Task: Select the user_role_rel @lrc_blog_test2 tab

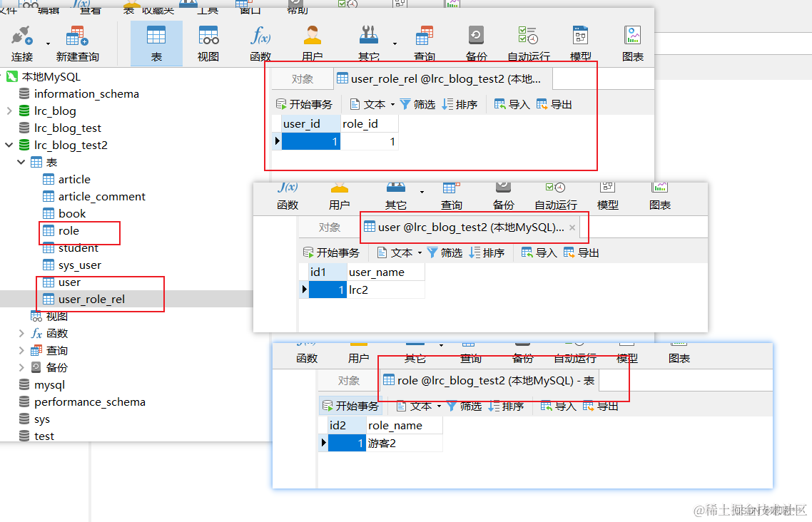Action: [443, 78]
